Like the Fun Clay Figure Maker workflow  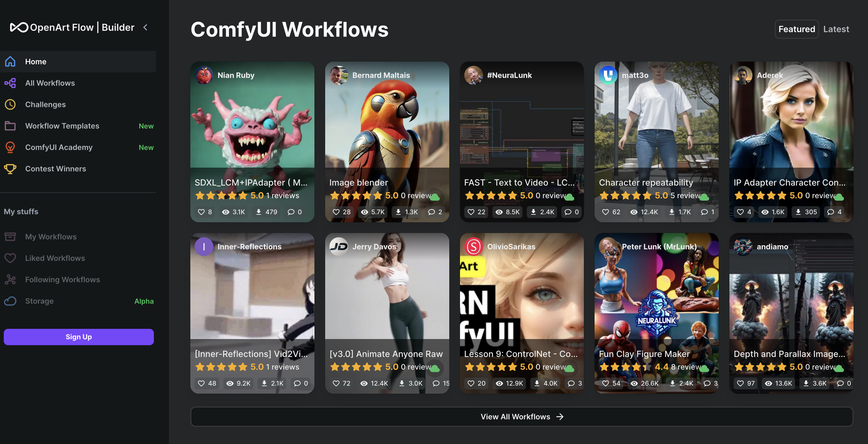[x=606, y=383]
